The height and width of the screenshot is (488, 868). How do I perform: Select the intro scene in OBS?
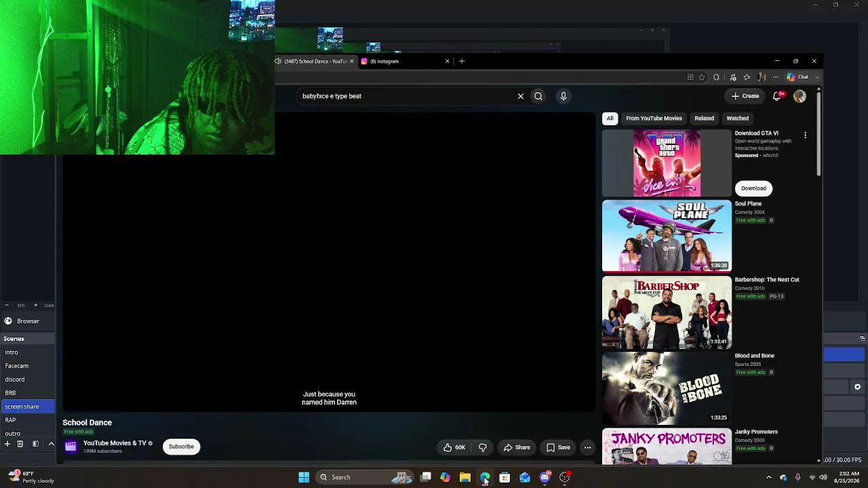click(x=27, y=352)
